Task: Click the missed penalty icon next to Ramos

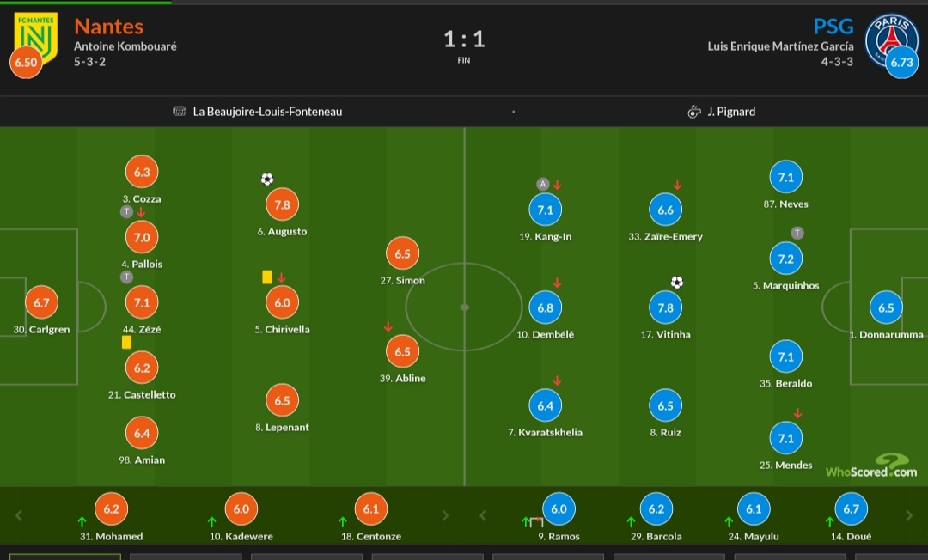Action: (536, 521)
